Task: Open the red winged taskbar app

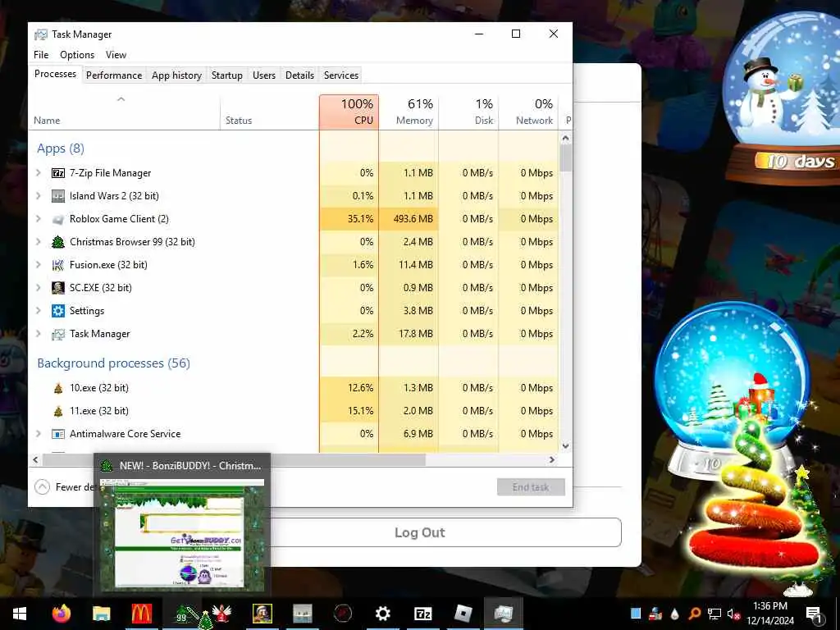Action: point(221,614)
